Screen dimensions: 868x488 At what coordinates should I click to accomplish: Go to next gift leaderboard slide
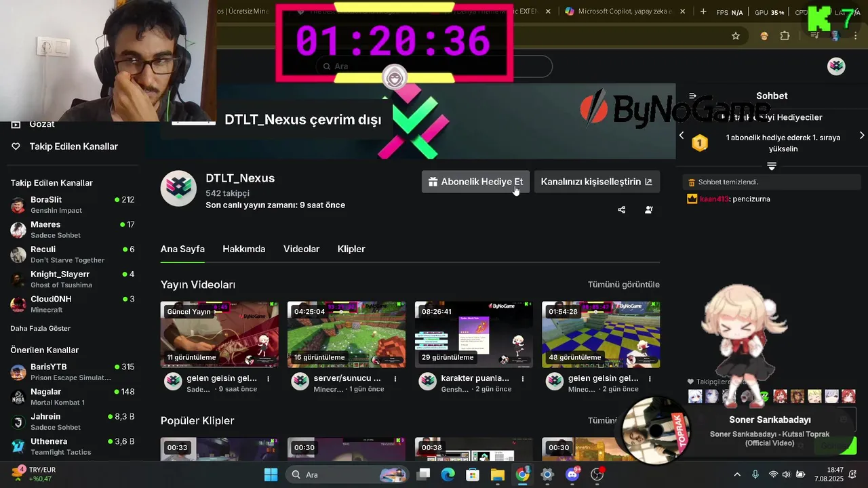click(862, 136)
